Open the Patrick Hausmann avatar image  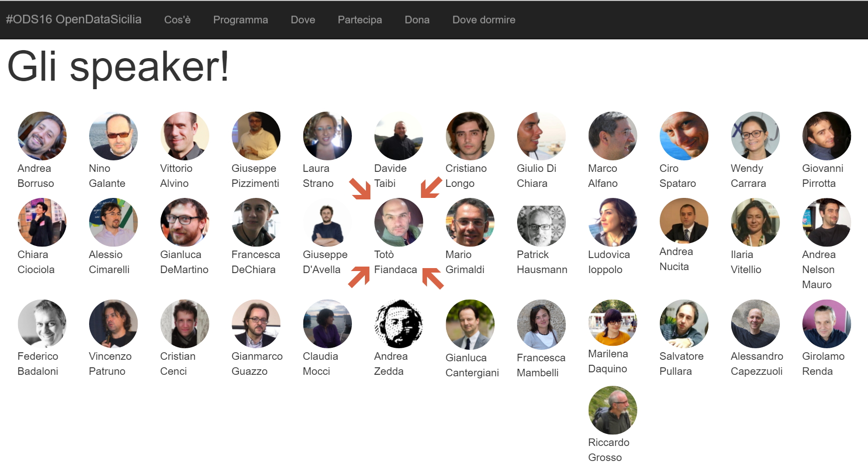coord(541,222)
